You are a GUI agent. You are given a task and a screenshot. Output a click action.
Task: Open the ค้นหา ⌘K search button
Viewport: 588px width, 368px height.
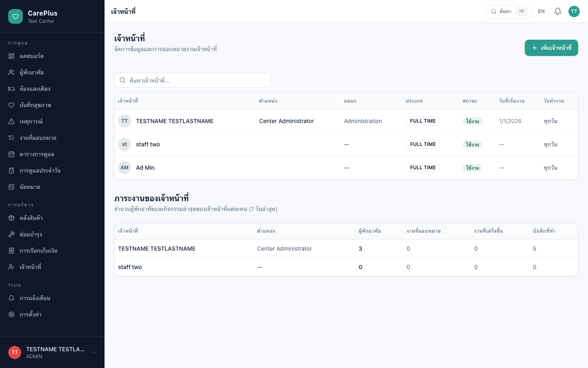(509, 11)
